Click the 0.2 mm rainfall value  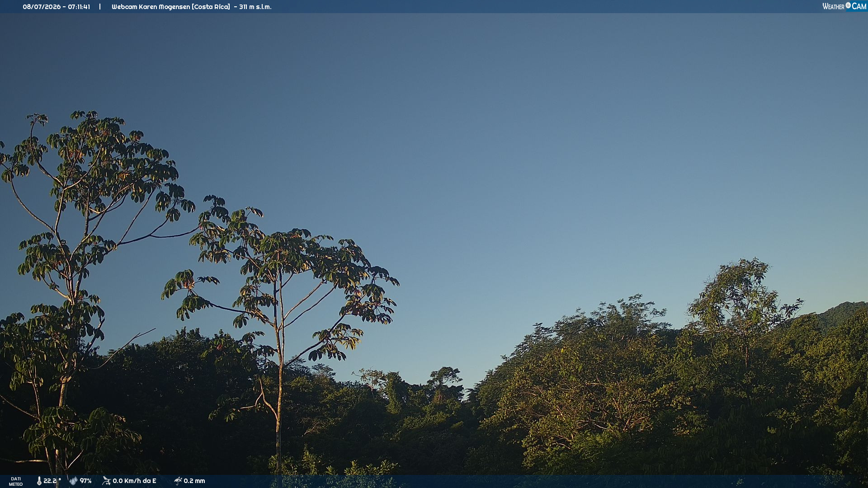point(194,481)
